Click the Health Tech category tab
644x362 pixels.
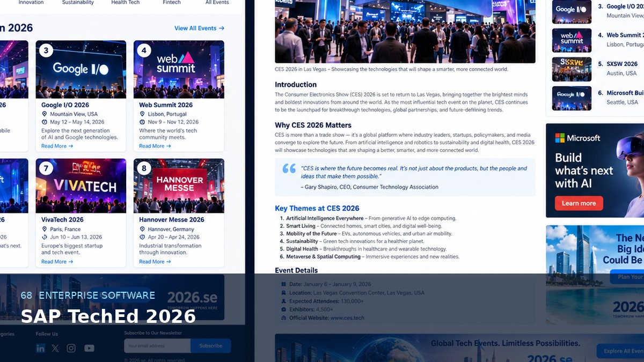(126, 3)
